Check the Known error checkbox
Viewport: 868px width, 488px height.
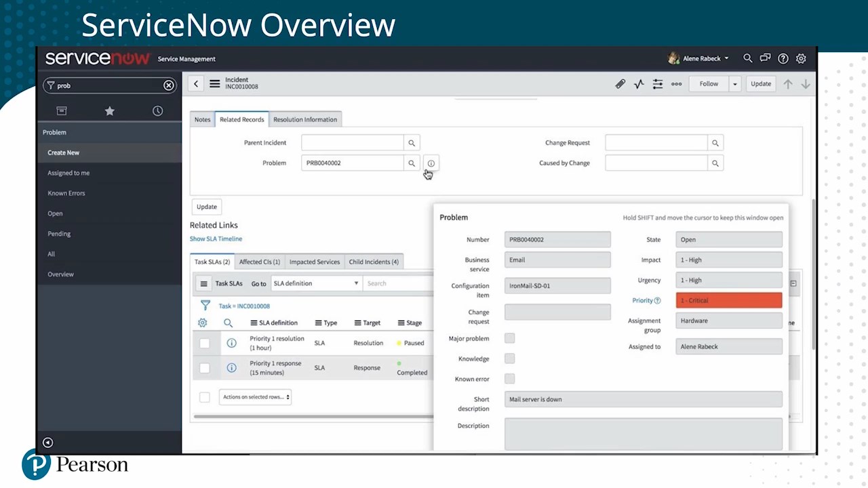(x=509, y=379)
